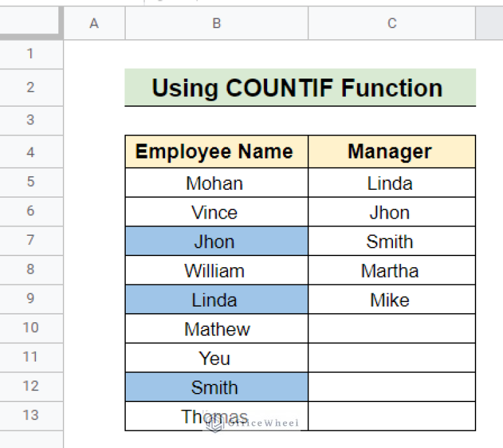The image size is (503, 448).
Task: Select 'Linda' in the Manager column
Action: [392, 182]
